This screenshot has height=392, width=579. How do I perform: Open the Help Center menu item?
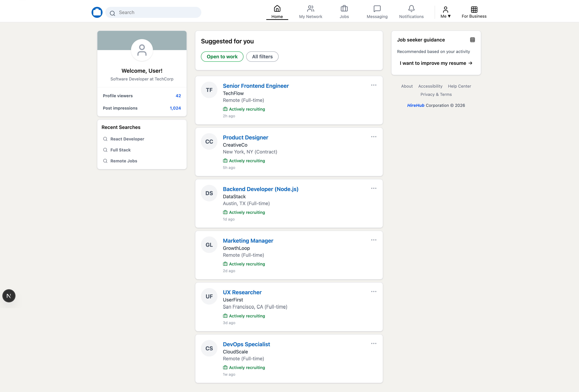(x=459, y=86)
